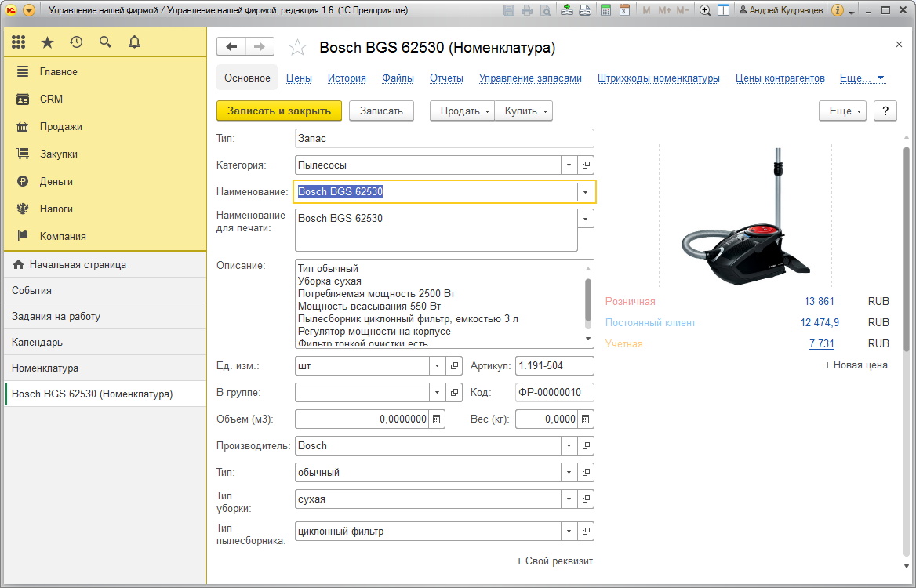Open the Производитель item form icon
The width and height of the screenshot is (916, 588).
point(586,446)
